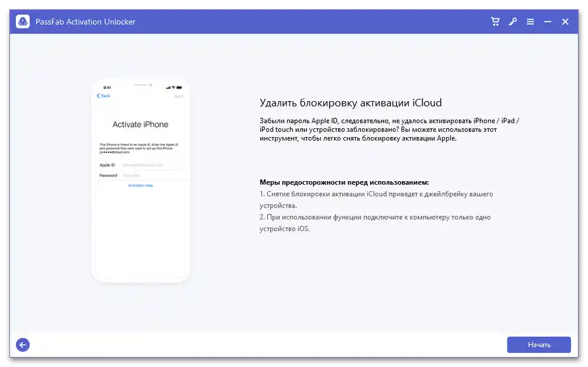Select the heading Удалить блокировку активации iCloud
The height and width of the screenshot is (367, 588).
pos(351,103)
